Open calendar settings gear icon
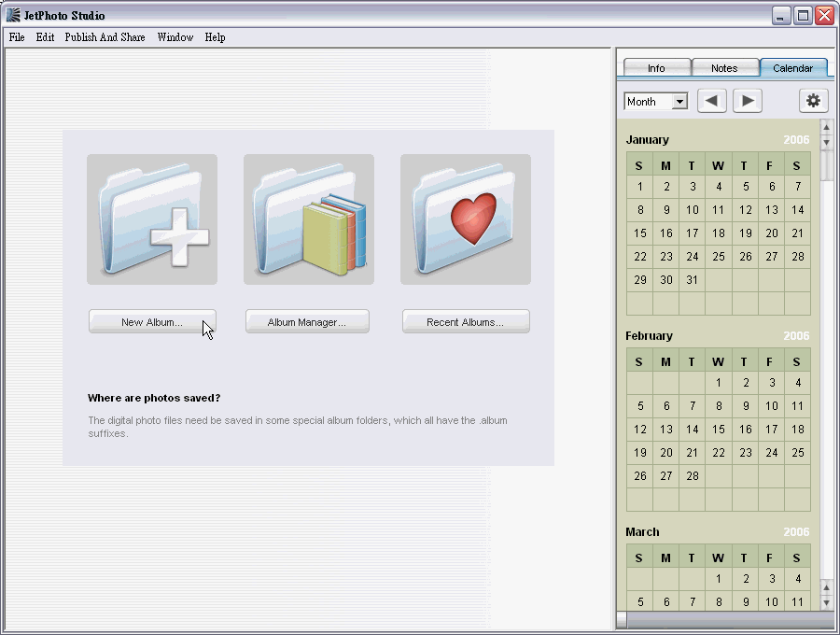 (813, 101)
